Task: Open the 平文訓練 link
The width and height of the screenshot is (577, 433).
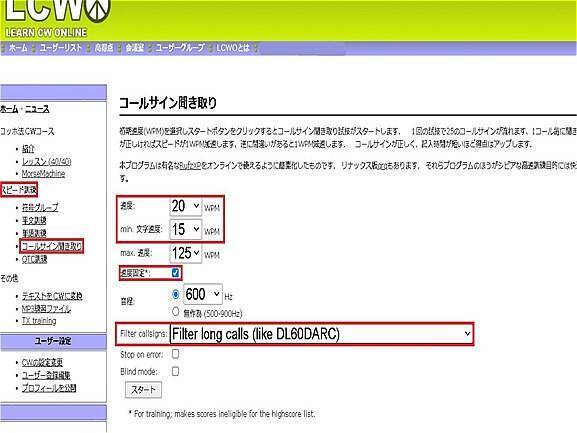Action: [x=34, y=220]
